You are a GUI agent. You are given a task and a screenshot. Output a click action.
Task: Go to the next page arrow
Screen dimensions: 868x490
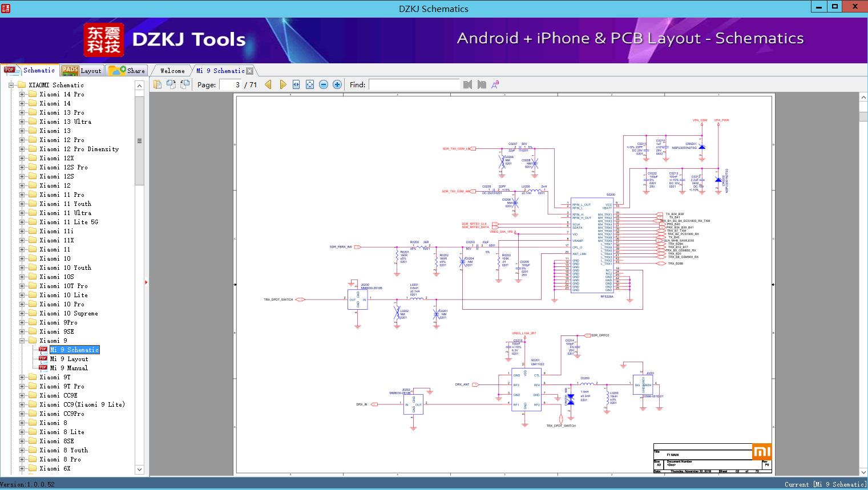282,84
